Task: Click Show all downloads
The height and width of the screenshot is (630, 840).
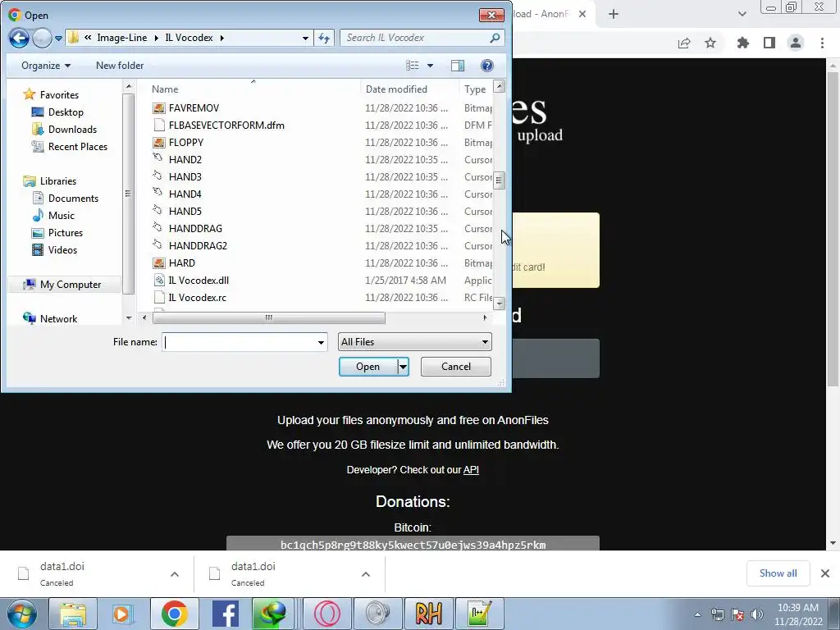Action: pos(778,573)
